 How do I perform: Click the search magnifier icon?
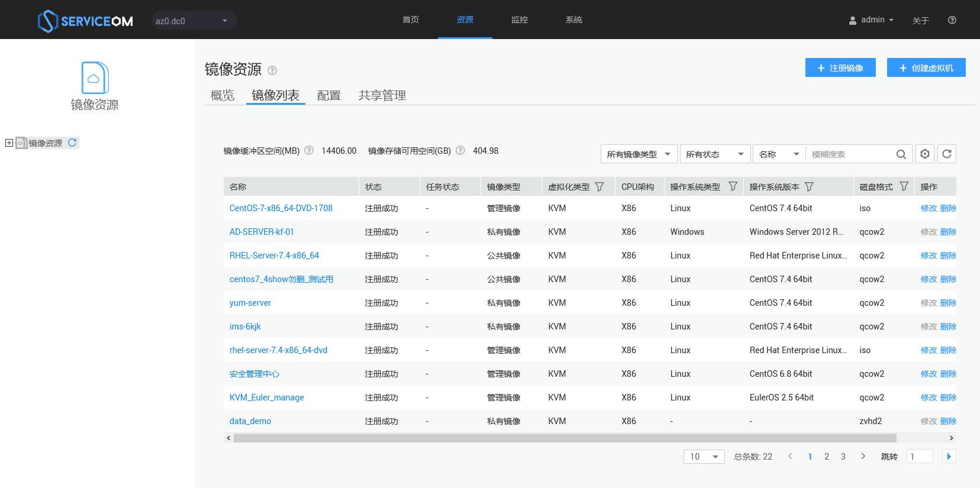tap(901, 154)
